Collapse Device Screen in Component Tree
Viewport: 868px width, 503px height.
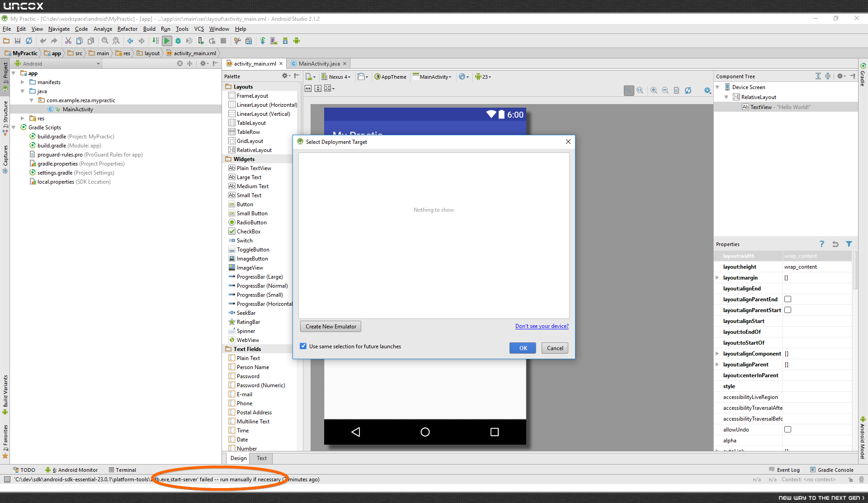point(717,87)
